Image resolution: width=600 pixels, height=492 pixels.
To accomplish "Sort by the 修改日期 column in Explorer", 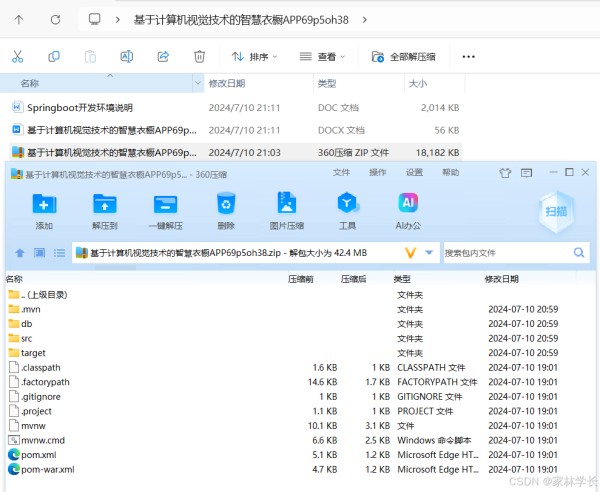I will coord(227,83).
